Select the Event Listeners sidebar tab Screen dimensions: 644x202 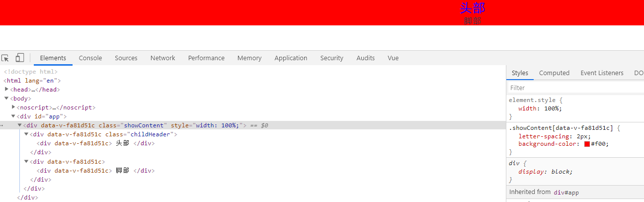pos(602,73)
